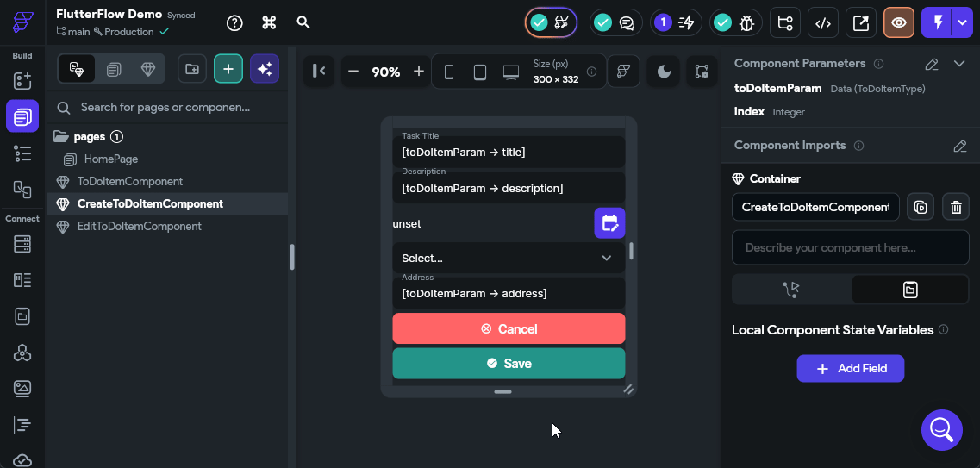Expand the run mode dropdown arrow
Screen dimensions: 980x468
coord(963,23)
